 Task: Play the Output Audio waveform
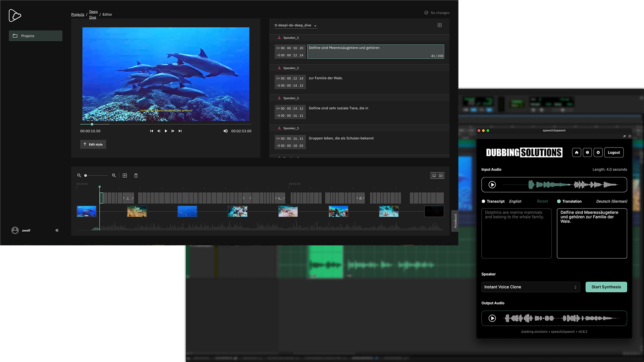pos(492,318)
